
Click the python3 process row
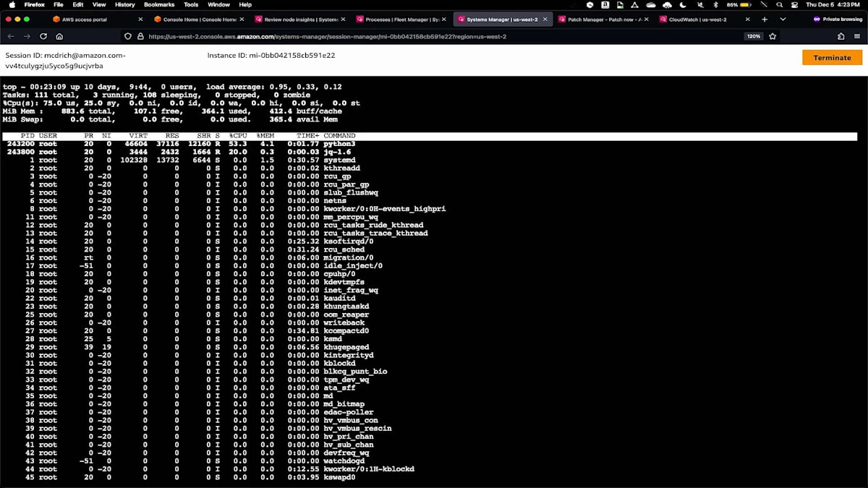pyautogui.click(x=430, y=144)
